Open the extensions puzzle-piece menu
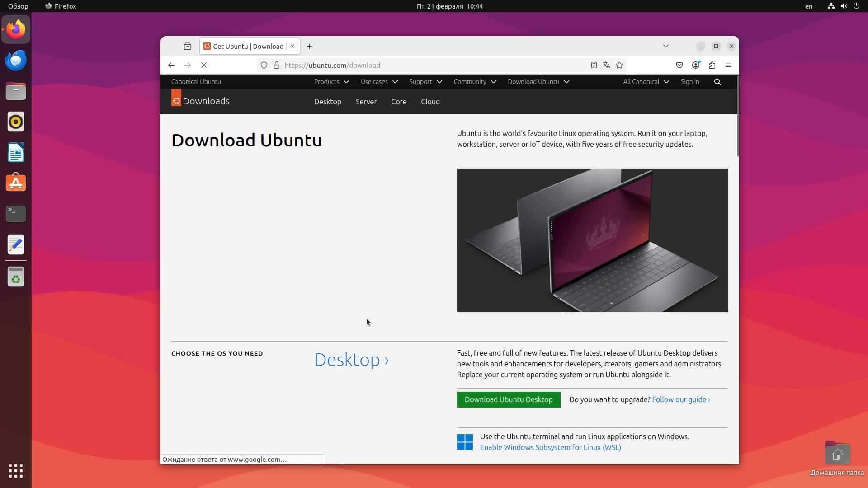The image size is (868, 488). (x=712, y=65)
